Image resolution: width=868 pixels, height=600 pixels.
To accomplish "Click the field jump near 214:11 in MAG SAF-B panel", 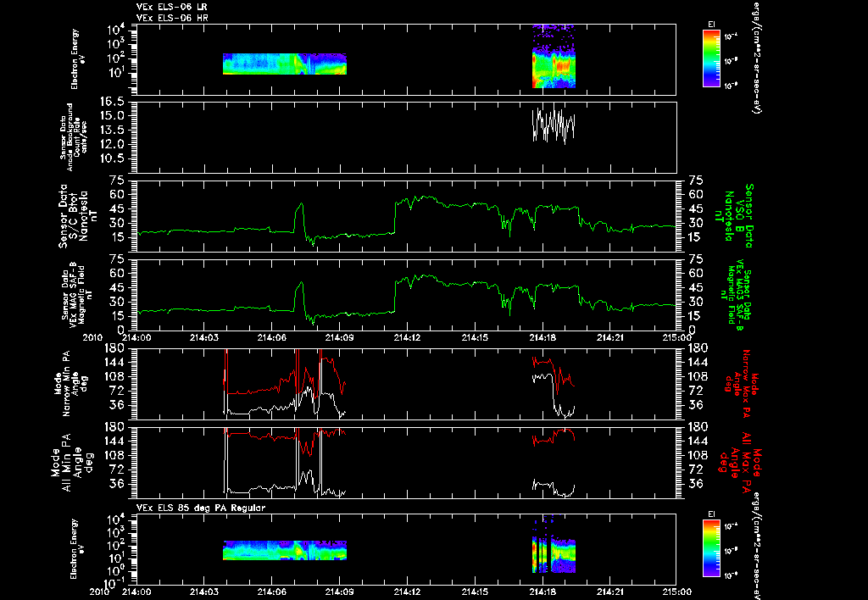I will 395,296.
